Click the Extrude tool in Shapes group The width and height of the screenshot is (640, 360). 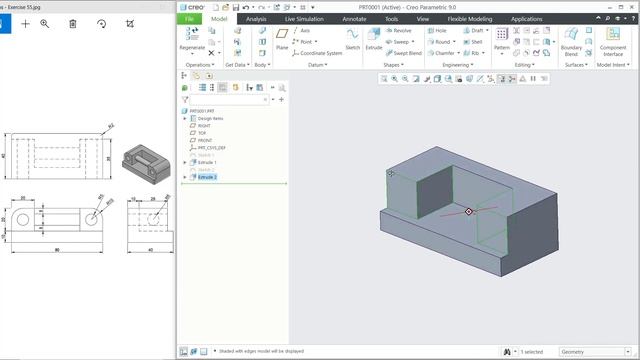(373, 39)
